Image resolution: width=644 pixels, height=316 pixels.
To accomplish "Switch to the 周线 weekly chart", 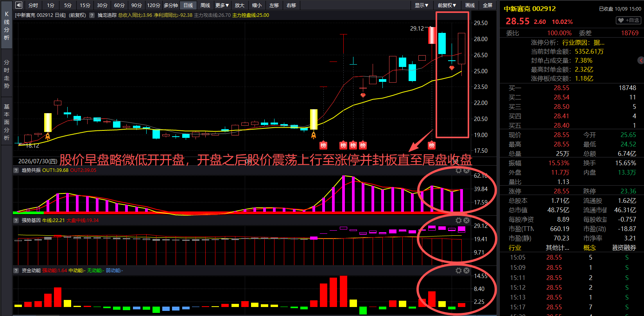I will point(205,5).
